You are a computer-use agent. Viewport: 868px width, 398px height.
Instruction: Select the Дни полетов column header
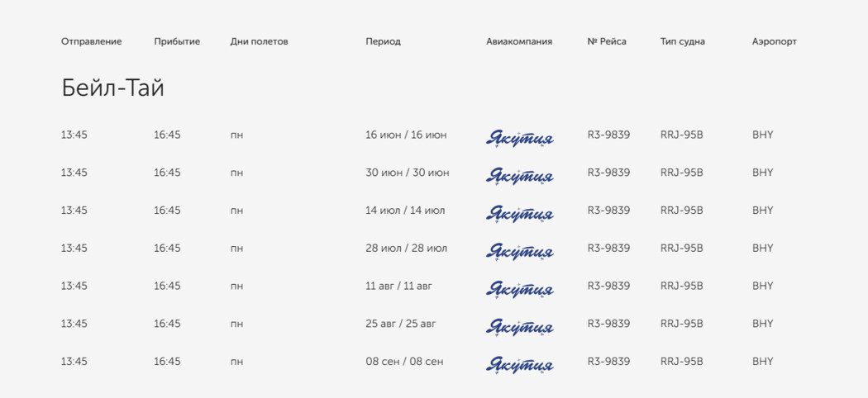(259, 42)
